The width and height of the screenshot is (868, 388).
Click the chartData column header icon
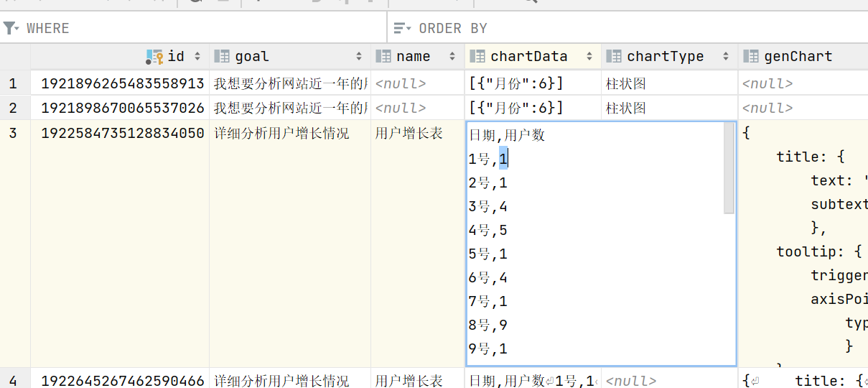pos(477,56)
